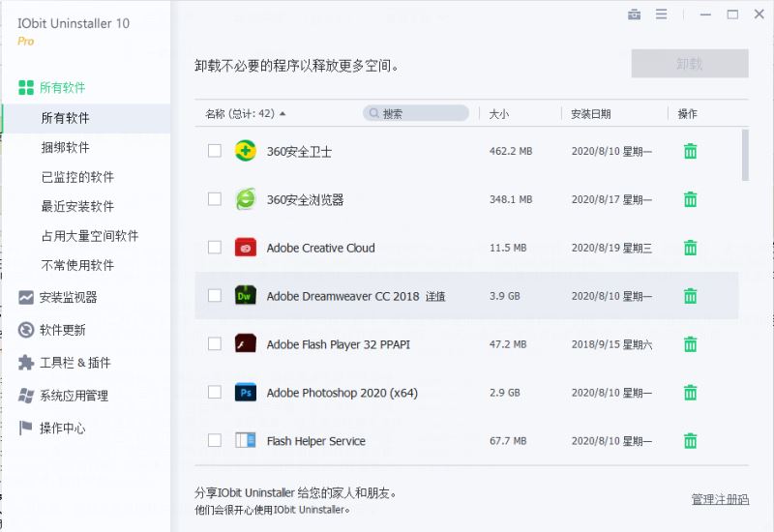
Task: Toggle sort arrow beside 名称 (总计: 42)
Action: pyautogui.click(x=283, y=114)
